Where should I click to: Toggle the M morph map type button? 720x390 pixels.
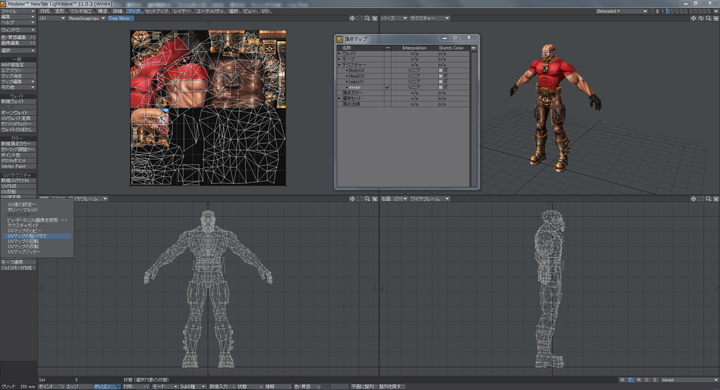[639, 380]
